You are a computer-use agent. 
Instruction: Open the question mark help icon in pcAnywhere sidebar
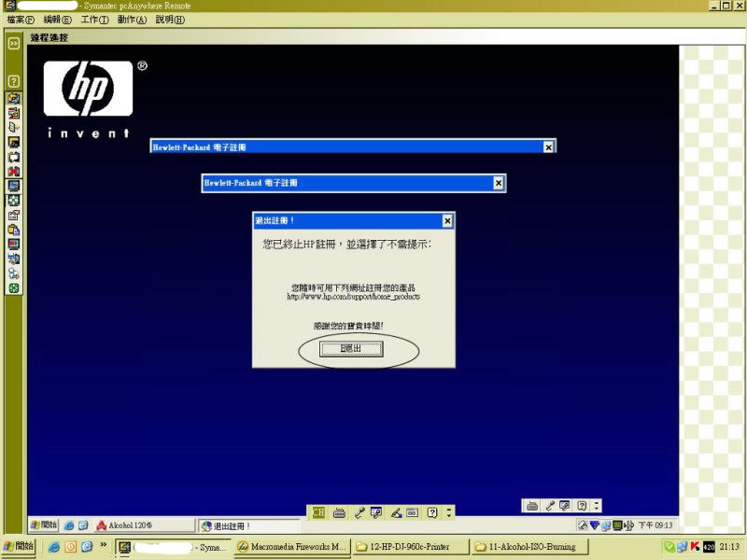tap(14, 81)
